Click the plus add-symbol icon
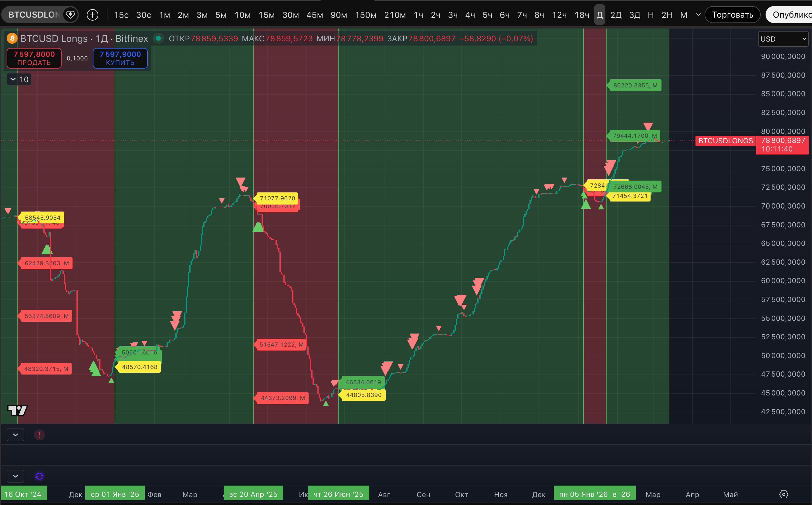 pyautogui.click(x=93, y=15)
